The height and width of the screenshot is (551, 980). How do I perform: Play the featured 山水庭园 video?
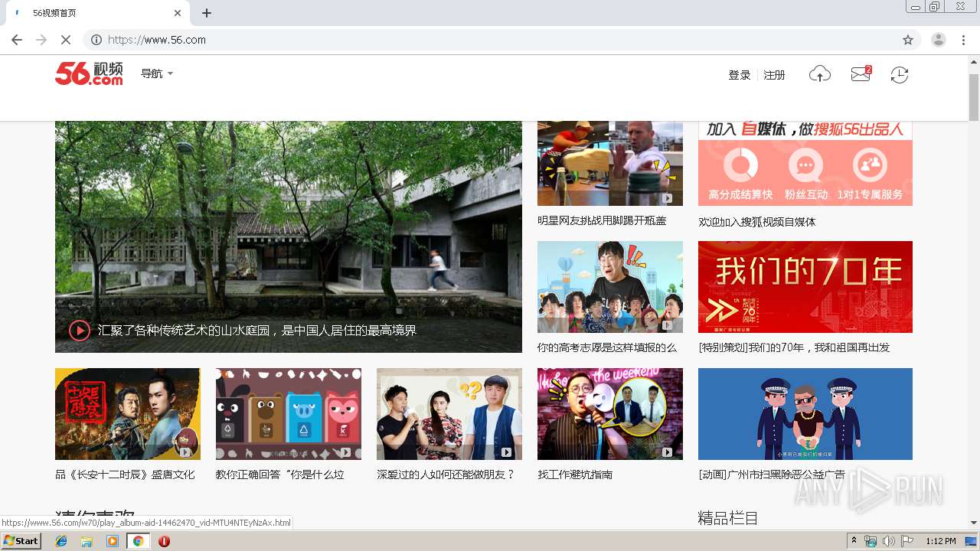(x=80, y=331)
